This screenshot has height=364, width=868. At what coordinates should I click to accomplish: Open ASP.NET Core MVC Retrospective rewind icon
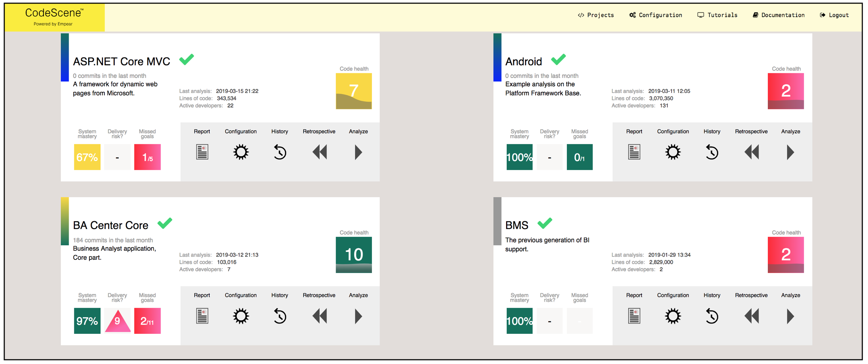coord(320,152)
